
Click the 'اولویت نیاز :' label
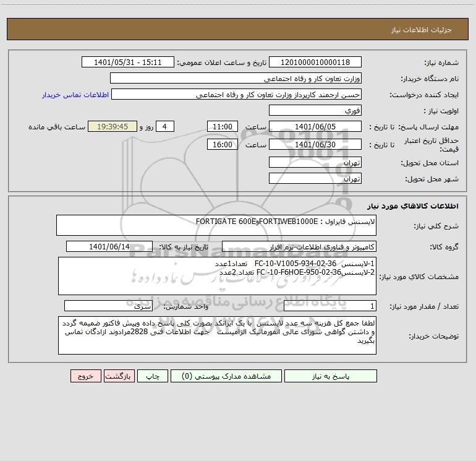point(441,111)
